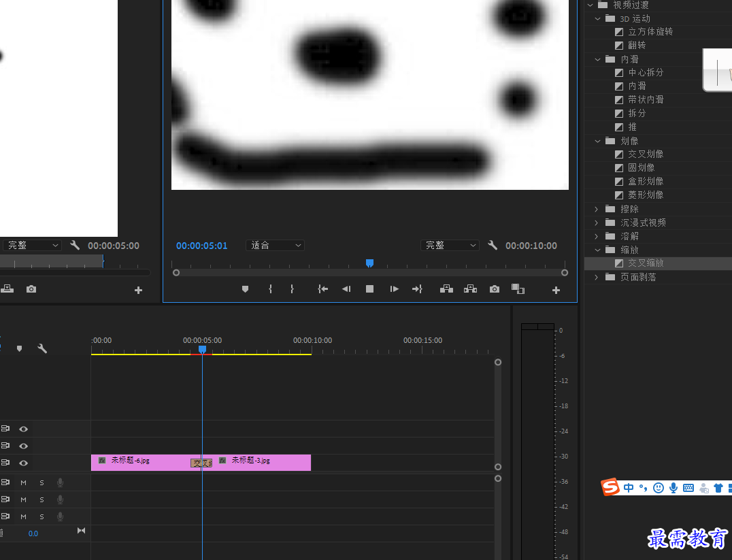Solo the first audio track
Viewport: 732px width, 560px height.
[41, 482]
